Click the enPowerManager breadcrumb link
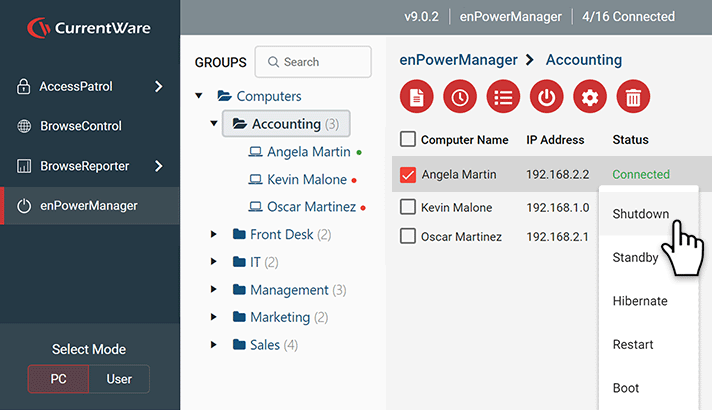 (458, 60)
